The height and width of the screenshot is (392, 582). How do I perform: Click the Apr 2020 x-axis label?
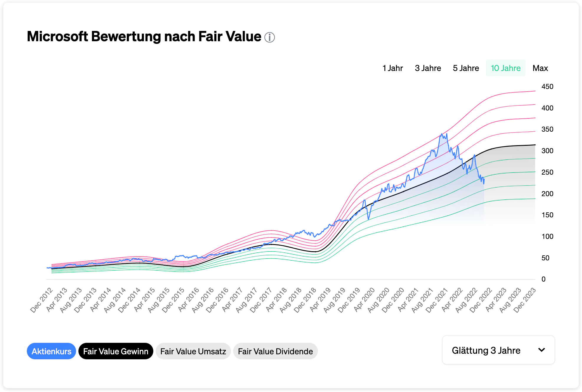point(364,300)
